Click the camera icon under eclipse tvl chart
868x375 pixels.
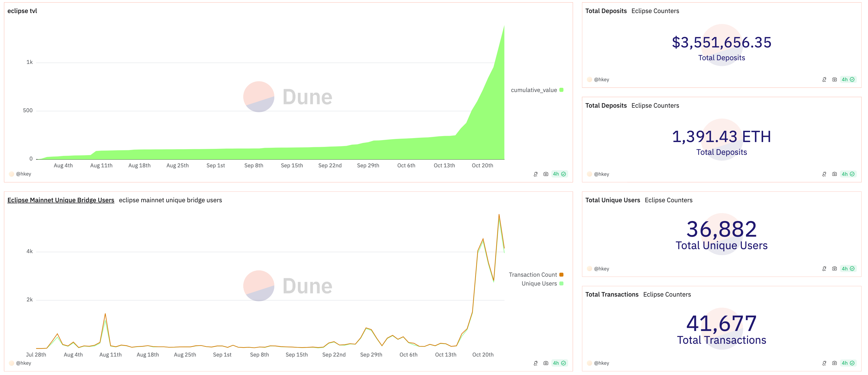pos(545,174)
